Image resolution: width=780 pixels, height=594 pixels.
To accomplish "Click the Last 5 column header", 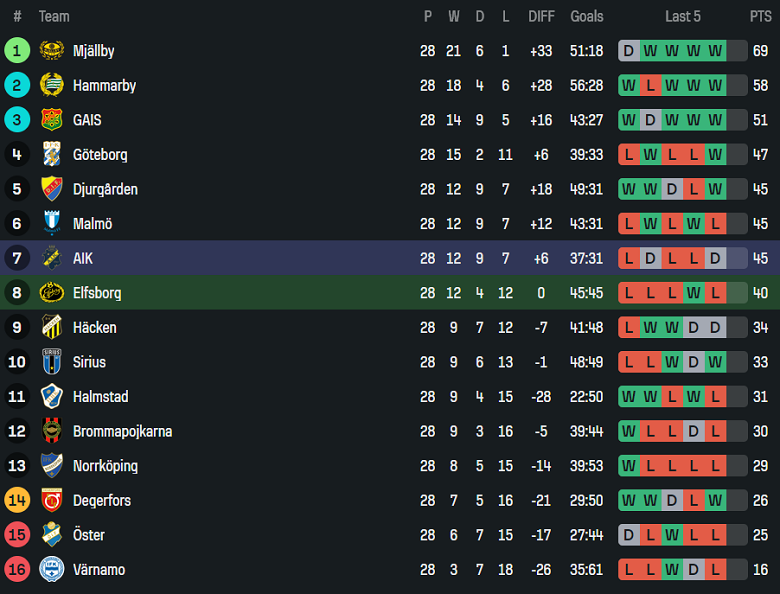I will click(683, 17).
